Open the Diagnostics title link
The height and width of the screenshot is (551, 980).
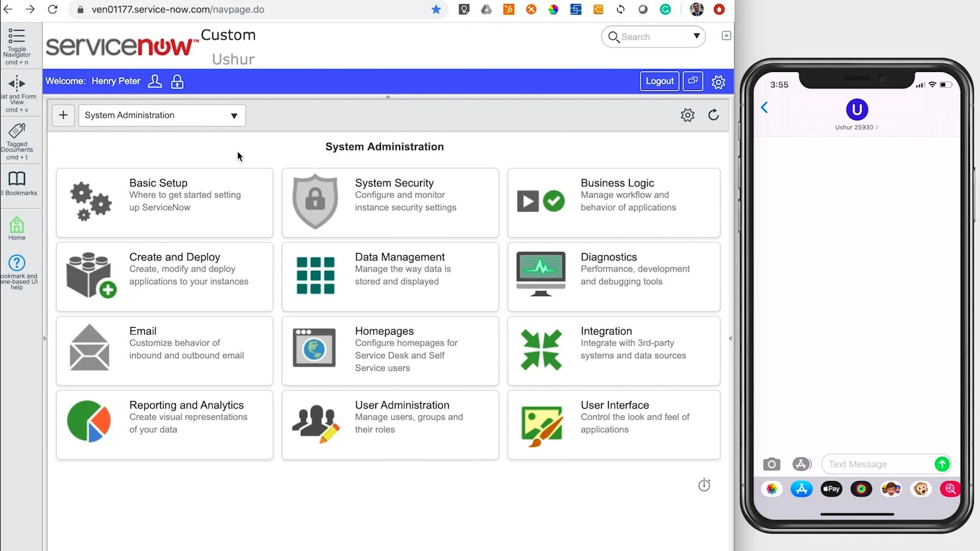(608, 257)
